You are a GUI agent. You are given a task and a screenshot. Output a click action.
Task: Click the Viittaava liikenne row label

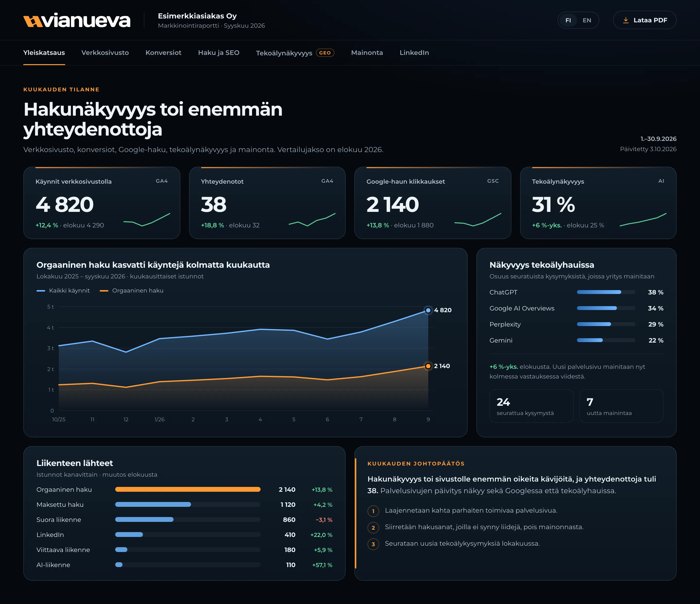tap(63, 550)
